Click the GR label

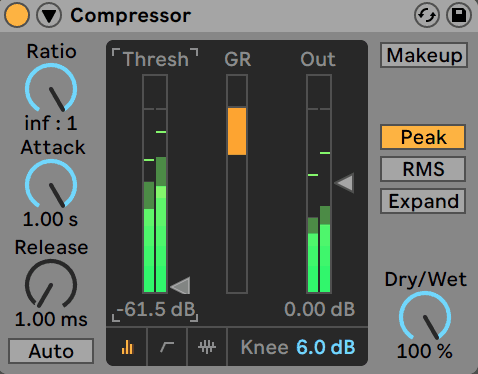pos(238,59)
